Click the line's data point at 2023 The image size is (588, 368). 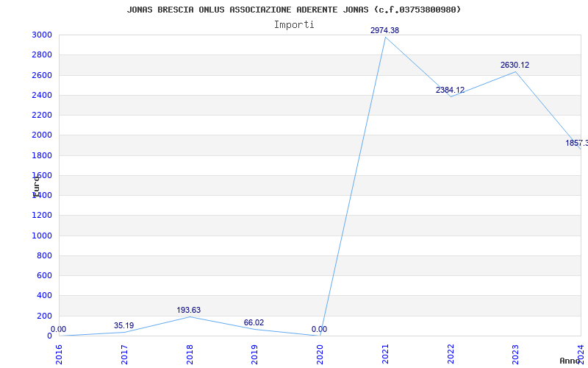pyautogui.click(x=516, y=71)
